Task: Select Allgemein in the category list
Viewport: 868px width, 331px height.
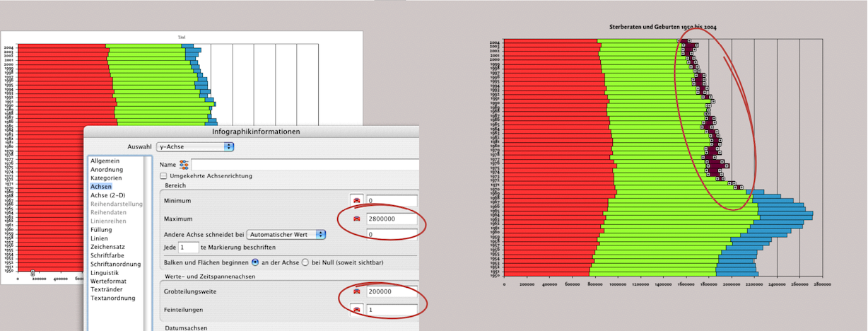Action: [x=106, y=161]
